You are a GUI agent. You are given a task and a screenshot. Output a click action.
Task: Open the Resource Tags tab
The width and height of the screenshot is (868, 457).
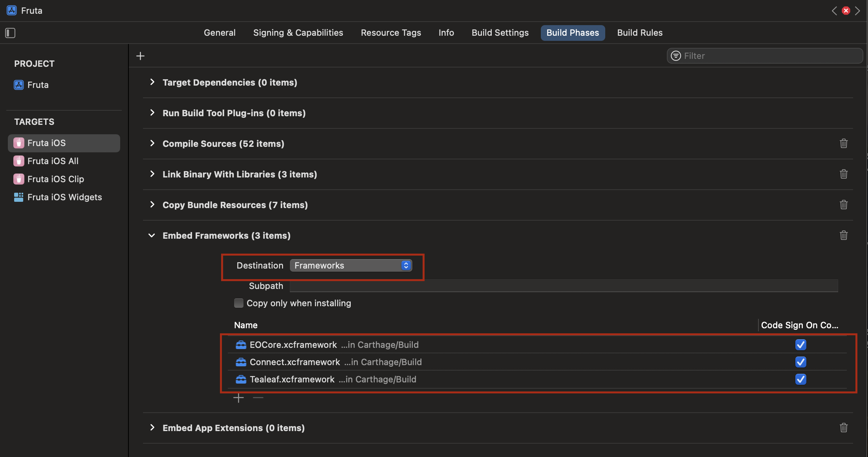391,33
